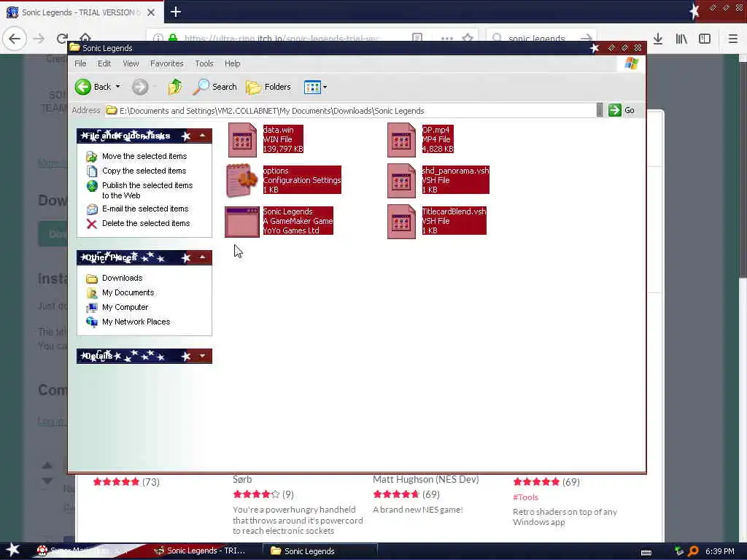Click the TitlecardBlend.vsh file name
Viewport: 747px width, 560px height.
[454, 211]
